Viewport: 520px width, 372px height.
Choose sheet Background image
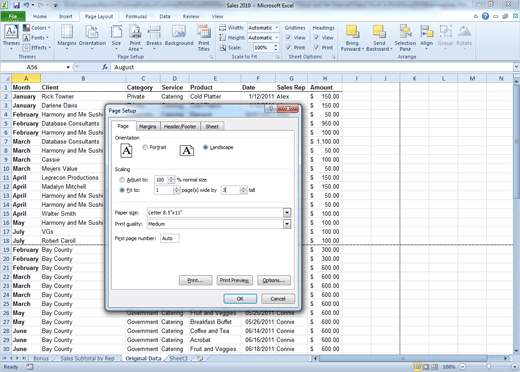pos(179,35)
